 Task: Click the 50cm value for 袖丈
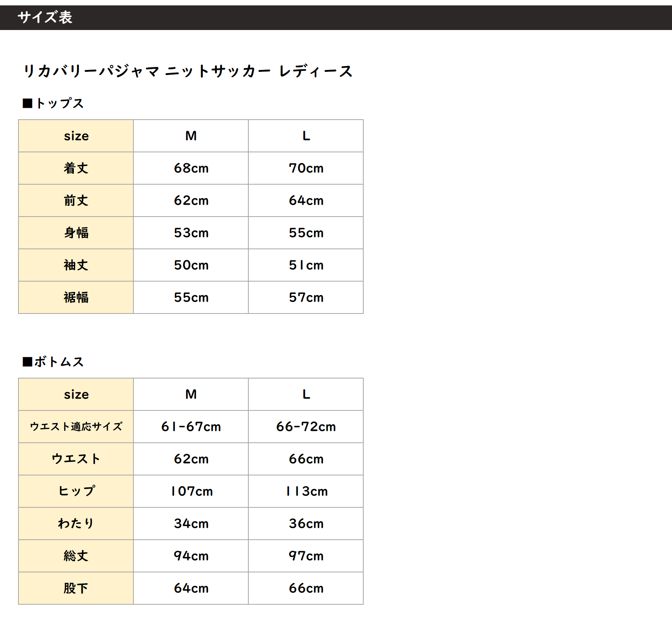pyautogui.click(x=191, y=265)
